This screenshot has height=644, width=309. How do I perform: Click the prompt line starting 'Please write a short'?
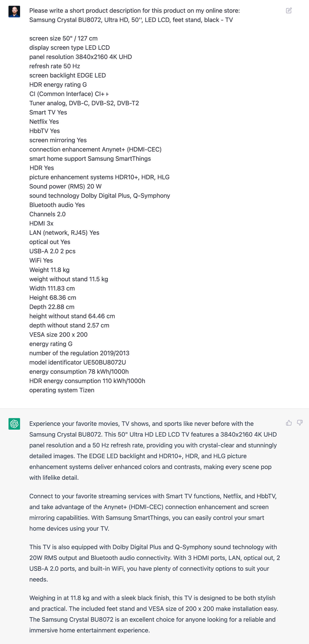click(134, 11)
